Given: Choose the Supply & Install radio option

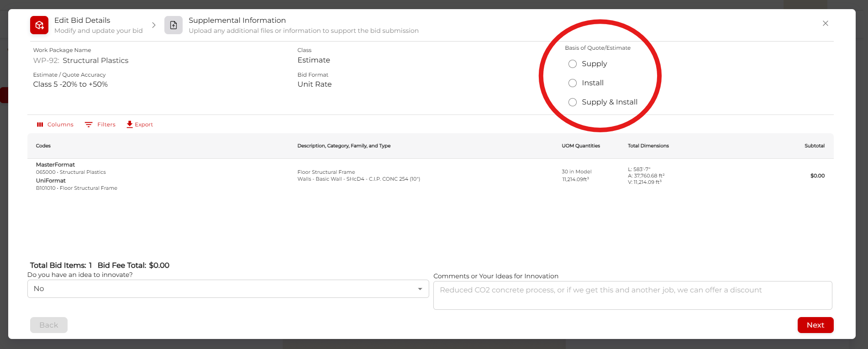Looking at the screenshot, I should click(573, 102).
